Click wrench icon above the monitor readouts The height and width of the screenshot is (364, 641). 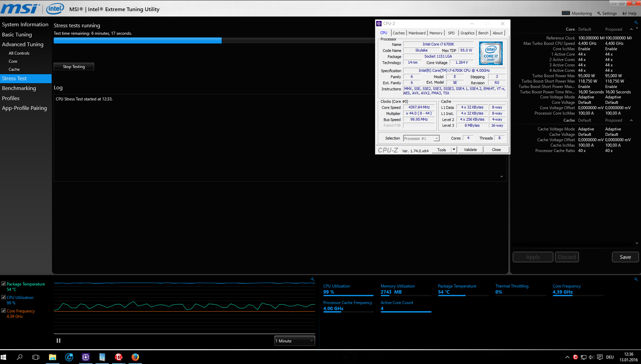click(636, 279)
